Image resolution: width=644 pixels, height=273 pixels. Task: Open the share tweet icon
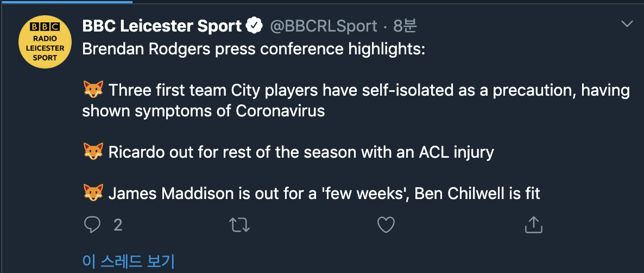533,224
